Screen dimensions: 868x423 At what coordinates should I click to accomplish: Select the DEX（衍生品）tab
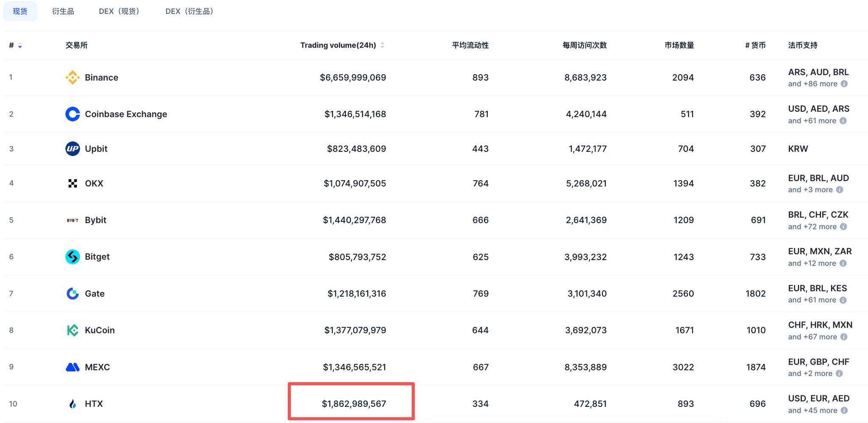click(x=189, y=11)
